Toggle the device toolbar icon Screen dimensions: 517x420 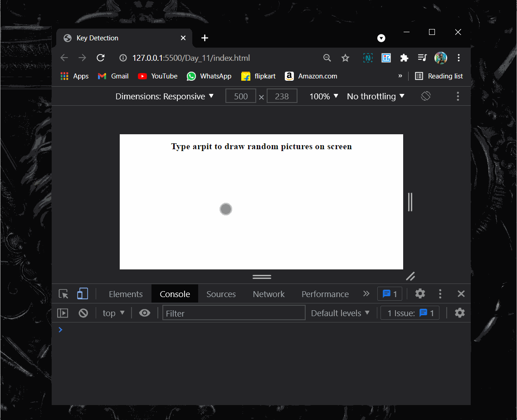82,294
